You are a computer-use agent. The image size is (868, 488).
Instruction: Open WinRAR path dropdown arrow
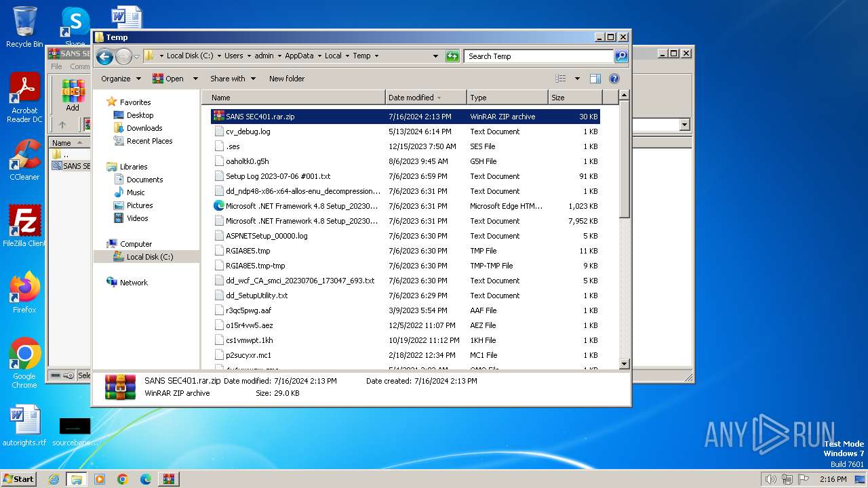(684, 125)
